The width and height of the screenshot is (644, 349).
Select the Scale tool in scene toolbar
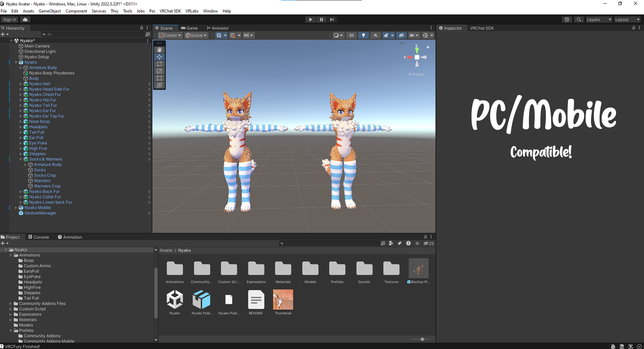tap(159, 71)
